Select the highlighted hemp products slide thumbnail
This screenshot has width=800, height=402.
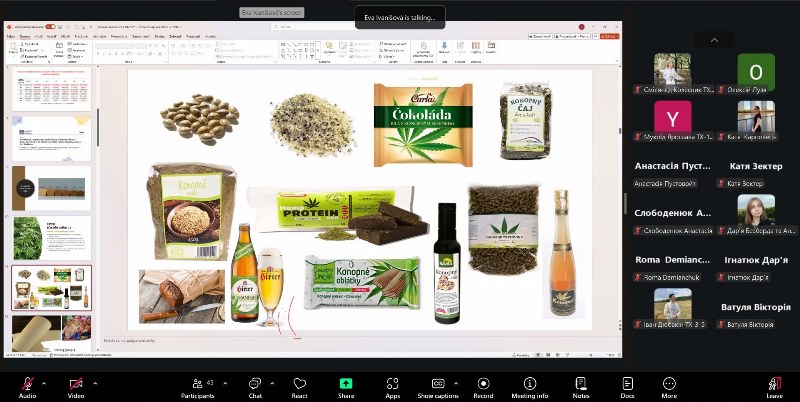click(x=52, y=288)
